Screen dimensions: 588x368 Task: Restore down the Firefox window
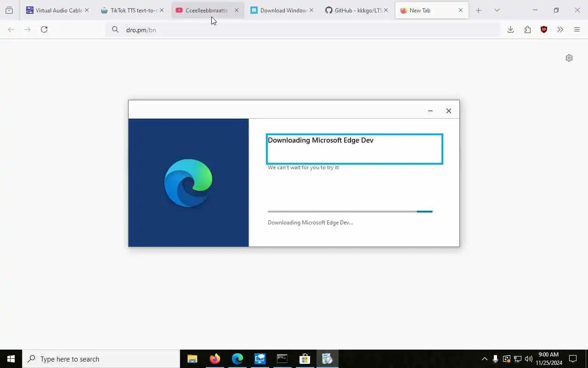(x=556, y=10)
